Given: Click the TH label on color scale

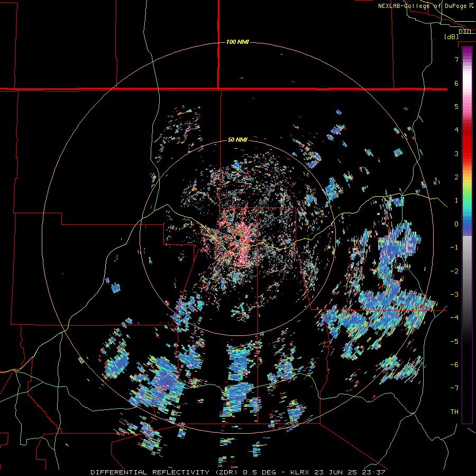Looking at the screenshot, I should [x=454, y=411].
